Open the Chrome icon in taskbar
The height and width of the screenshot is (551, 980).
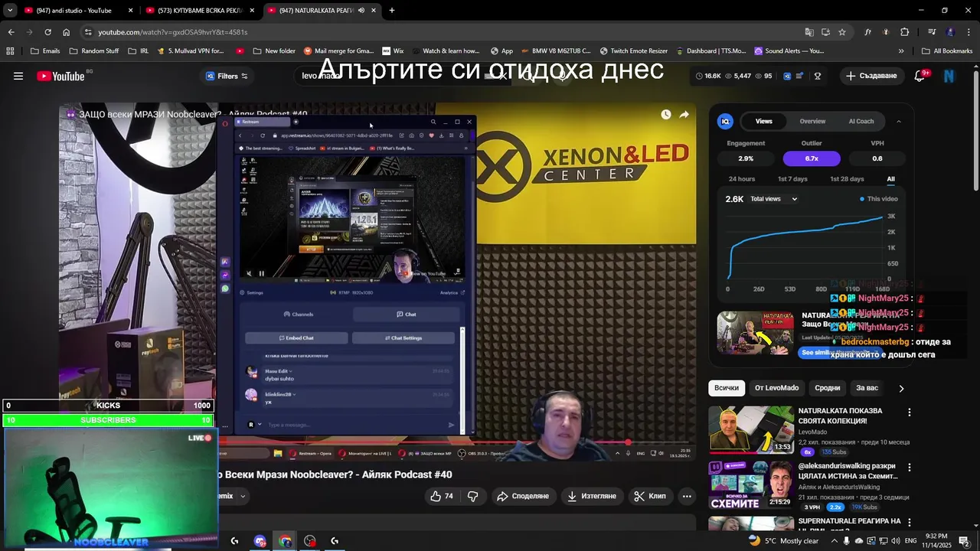285,541
